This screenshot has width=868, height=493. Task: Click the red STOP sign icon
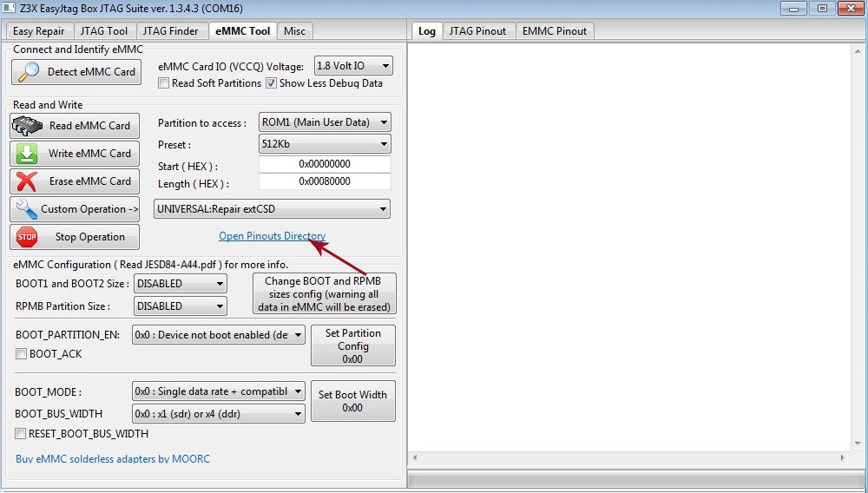click(x=27, y=237)
